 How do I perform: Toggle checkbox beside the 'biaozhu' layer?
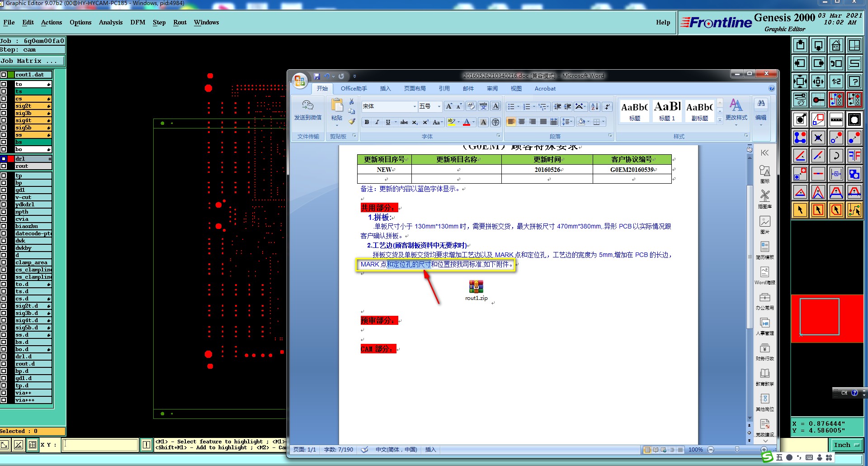[x=4, y=226]
